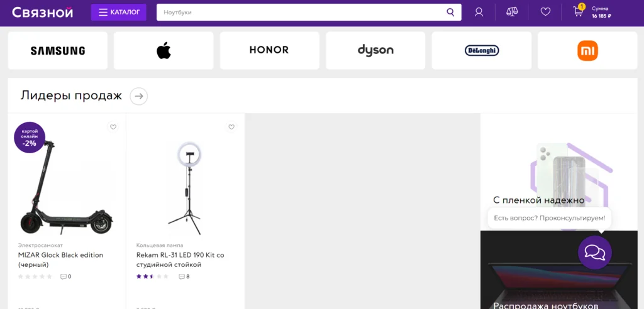This screenshot has height=309, width=644.
Task: Open the favorites heart in header
Action: [545, 12]
